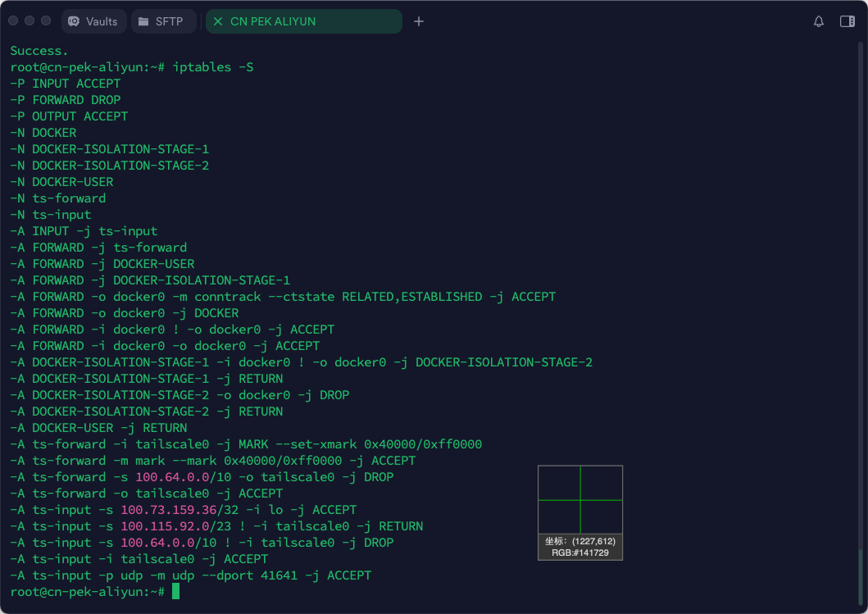Click the "iptables -S" command text

pyautogui.click(x=213, y=67)
